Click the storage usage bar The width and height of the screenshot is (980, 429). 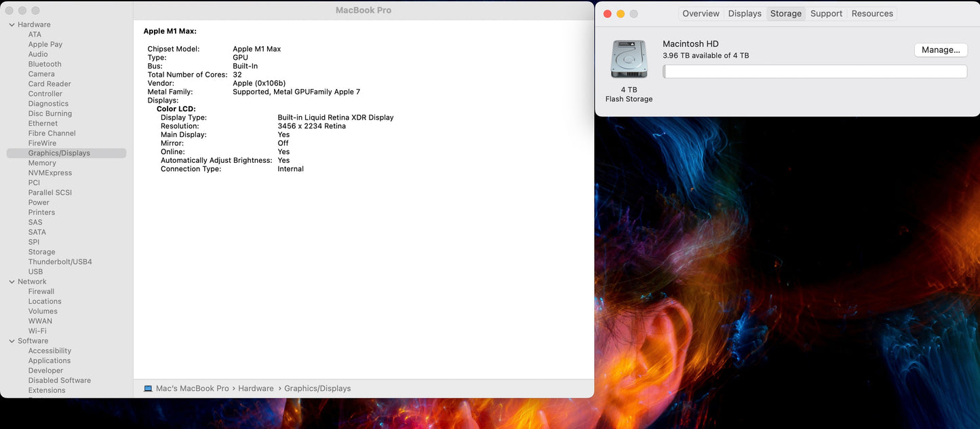815,72
